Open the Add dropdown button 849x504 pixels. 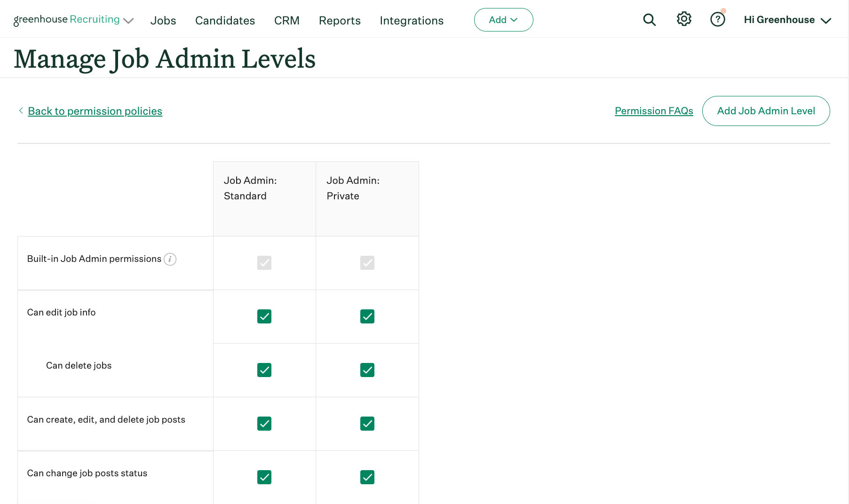pyautogui.click(x=503, y=20)
